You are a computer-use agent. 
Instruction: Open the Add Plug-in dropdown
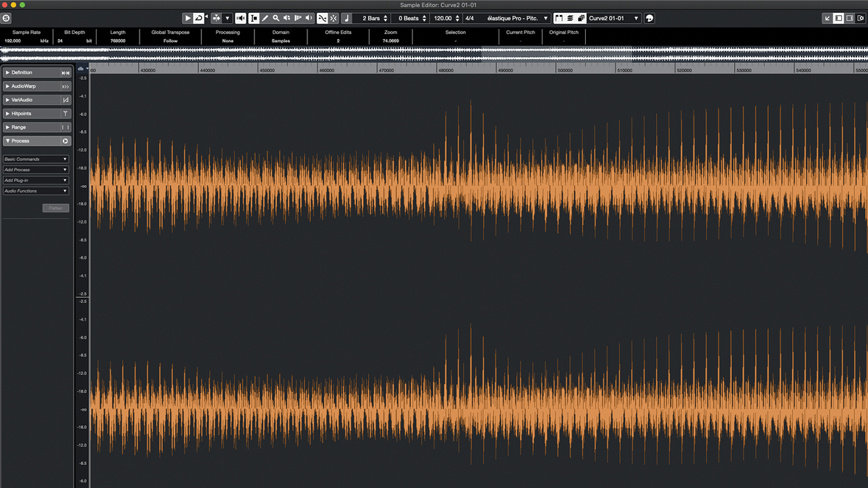click(x=36, y=180)
